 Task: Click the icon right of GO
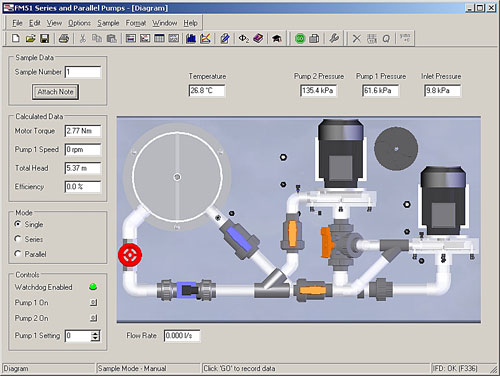pos(314,38)
